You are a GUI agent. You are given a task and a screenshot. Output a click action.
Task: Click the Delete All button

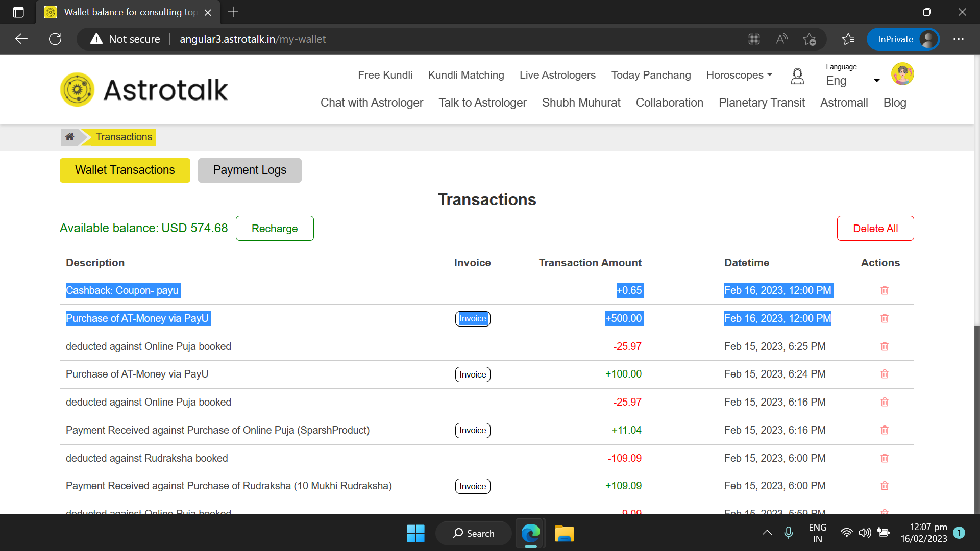(x=875, y=229)
